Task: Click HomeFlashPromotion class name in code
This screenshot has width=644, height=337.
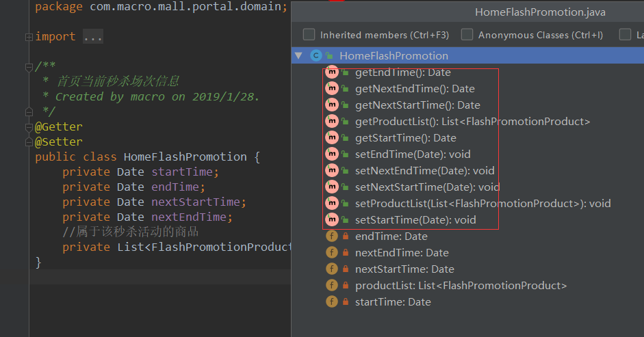Action: click(x=185, y=157)
